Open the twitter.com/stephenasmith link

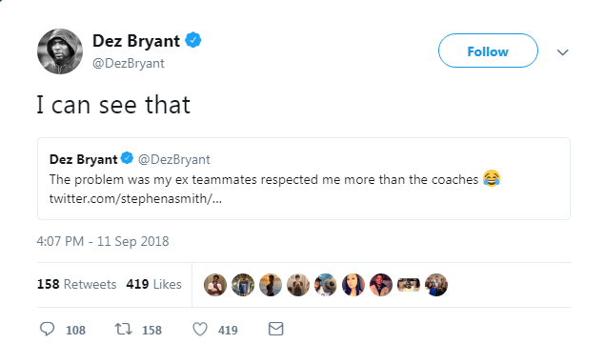(x=135, y=198)
